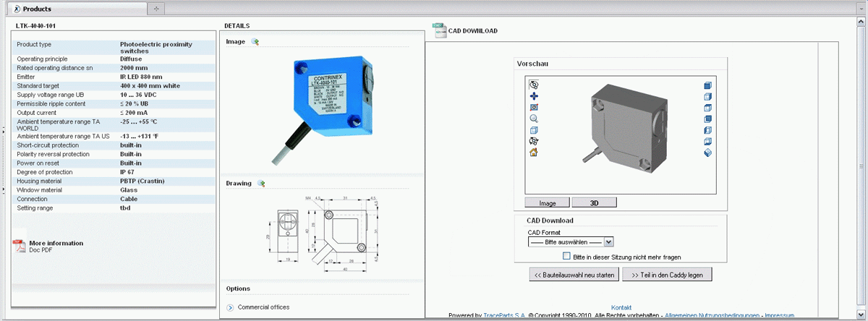Select the top shaded cube view icon
Image resolution: width=868 pixels, height=321 pixels.
708,85
